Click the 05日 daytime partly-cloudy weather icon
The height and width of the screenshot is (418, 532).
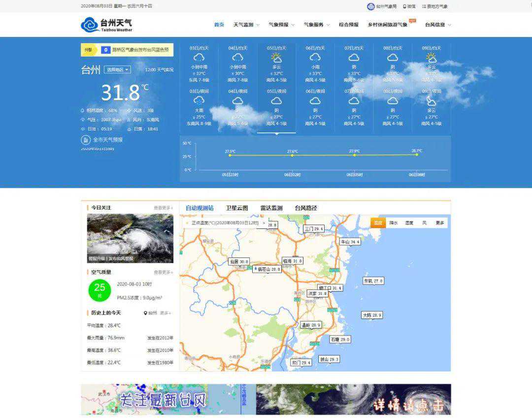pos(276,58)
